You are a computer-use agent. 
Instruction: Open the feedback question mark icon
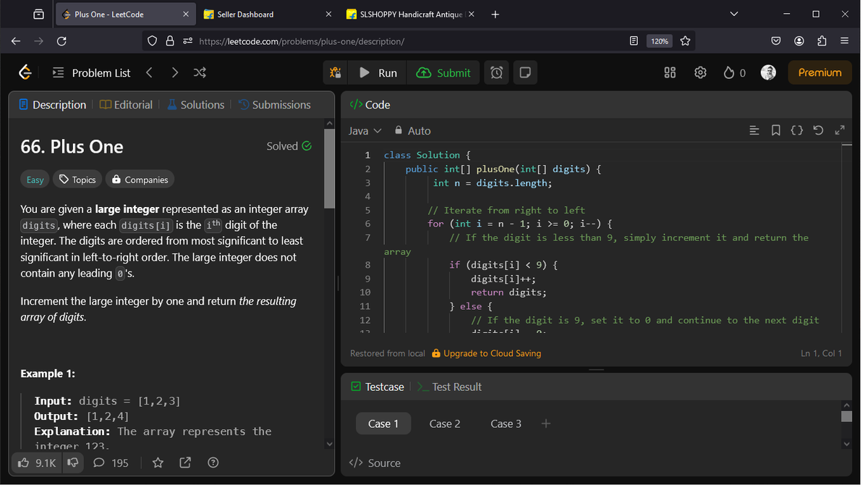pos(213,463)
